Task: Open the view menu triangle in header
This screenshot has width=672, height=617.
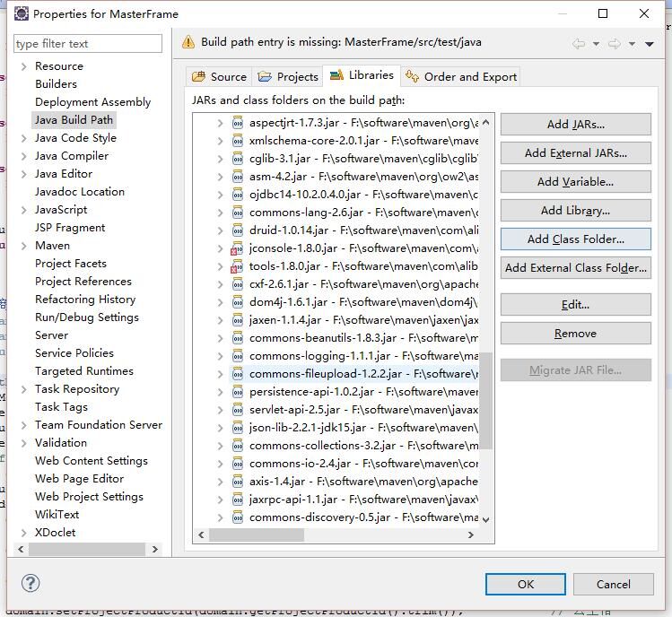Action: tap(650, 44)
